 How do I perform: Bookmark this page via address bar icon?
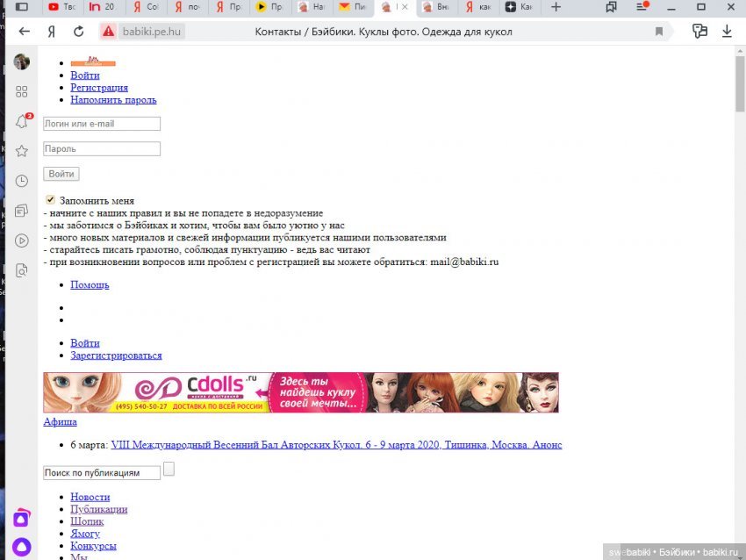coord(659,32)
